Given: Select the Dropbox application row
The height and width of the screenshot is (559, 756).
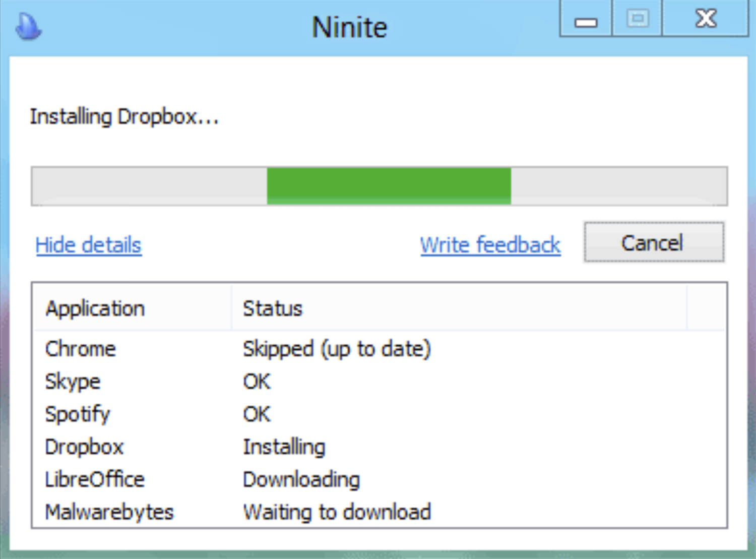Looking at the screenshot, I should [x=380, y=447].
